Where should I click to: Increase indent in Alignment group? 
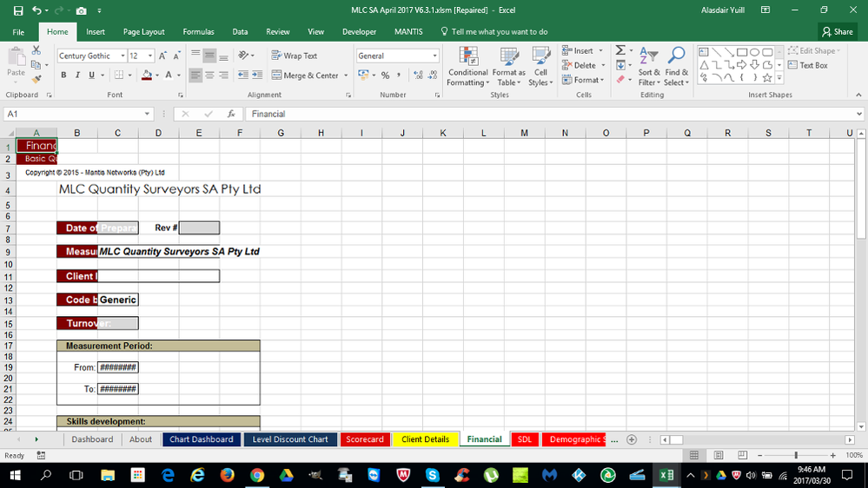pyautogui.click(x=257, y=75)
